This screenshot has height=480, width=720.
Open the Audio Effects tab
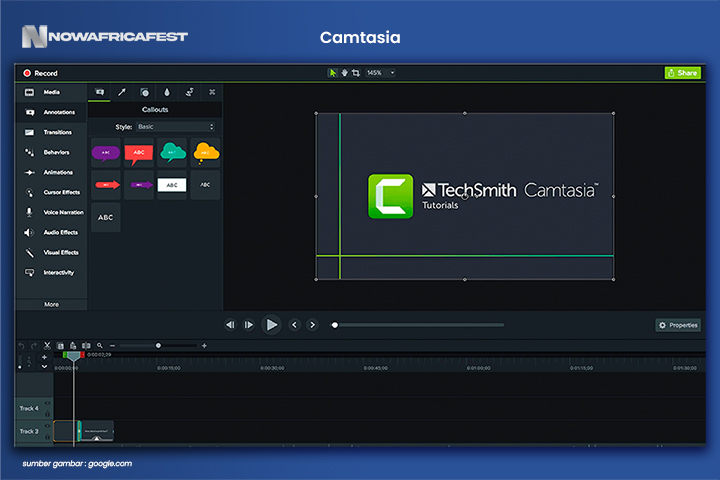pyautogui.click(x=51, y=232)
